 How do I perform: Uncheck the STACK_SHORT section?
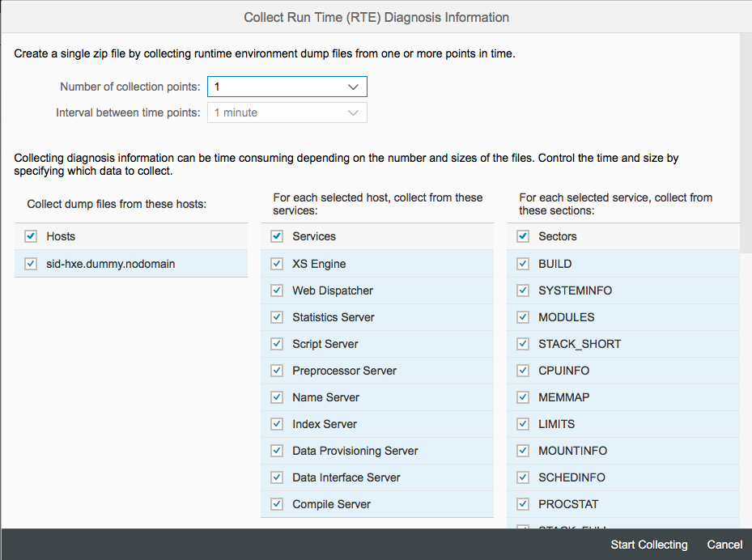(x=523, y=344)
